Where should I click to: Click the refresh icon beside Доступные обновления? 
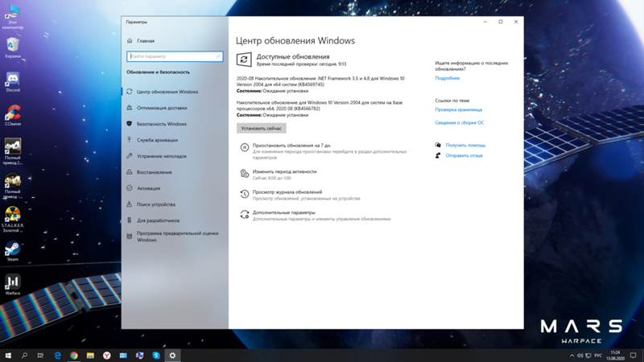coord(244,60)
